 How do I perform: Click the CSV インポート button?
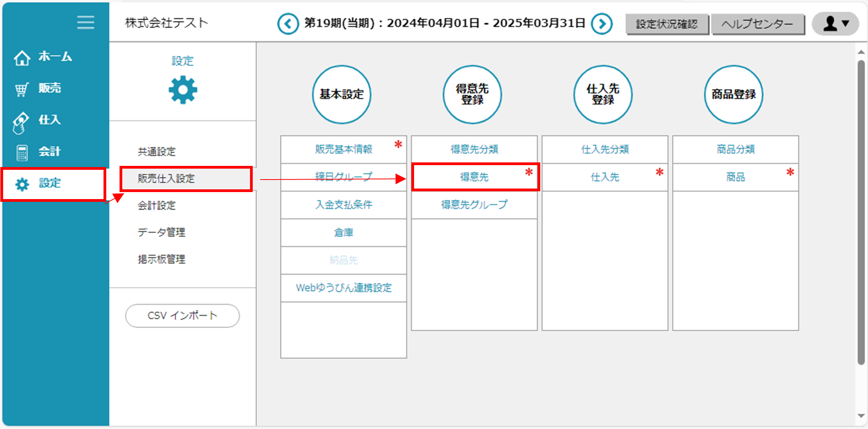click(182, 315)
